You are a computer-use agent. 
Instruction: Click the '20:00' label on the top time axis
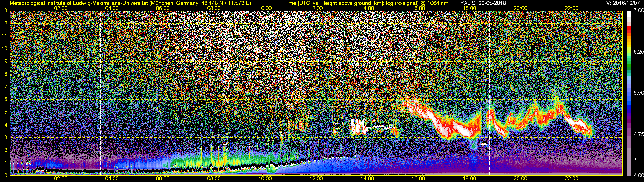(521, 8)
